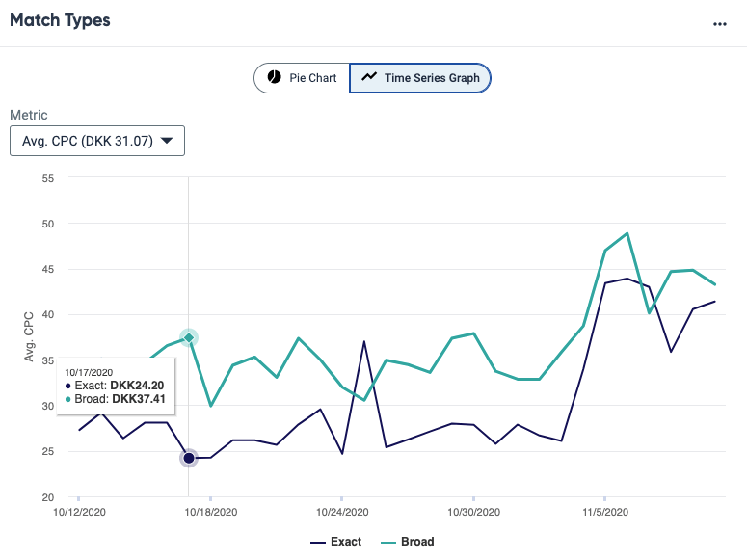Click the teal Broad bullet in the tooltip
Viewport: 747px width, 560px height.
67,399
